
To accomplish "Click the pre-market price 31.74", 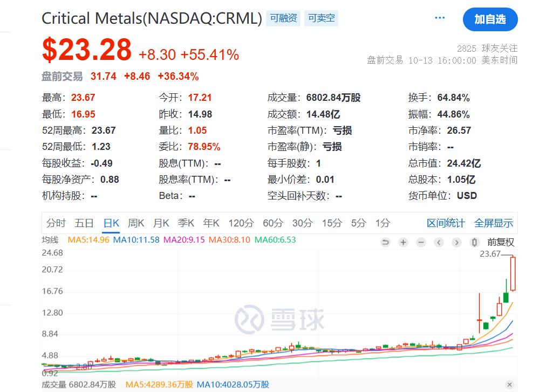I will [104, 76].
